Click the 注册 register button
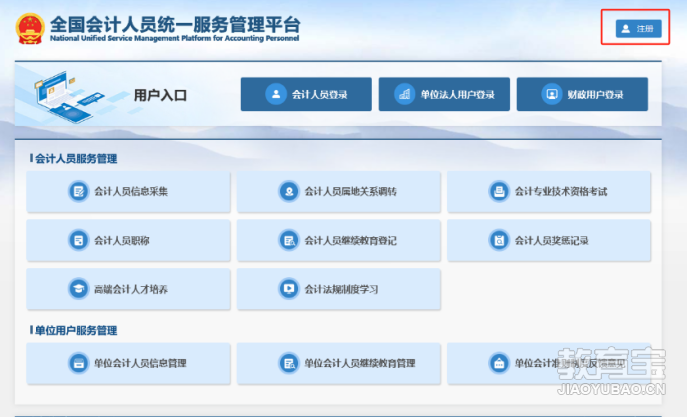The height and width of the screenshot is (418, 687). point(638,28)
